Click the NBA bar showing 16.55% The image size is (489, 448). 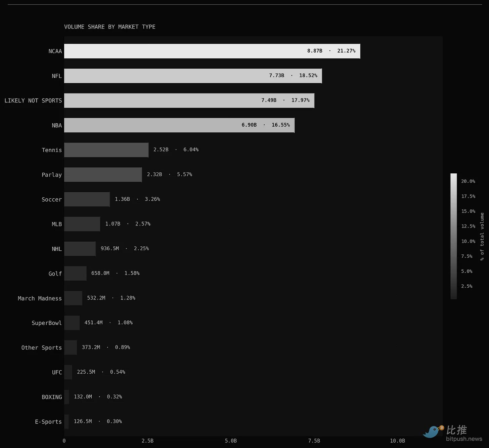click(x=179, y=125)
